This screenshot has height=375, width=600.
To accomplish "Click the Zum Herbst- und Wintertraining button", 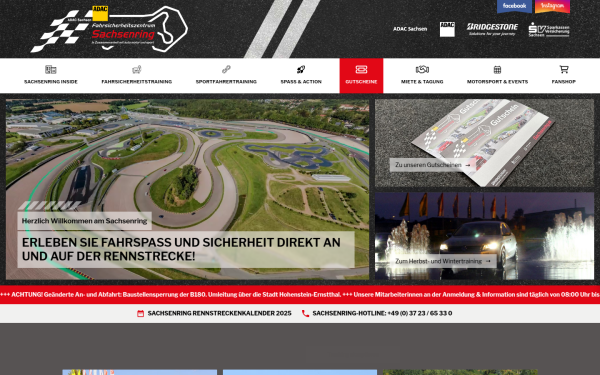I will (443, 261).
